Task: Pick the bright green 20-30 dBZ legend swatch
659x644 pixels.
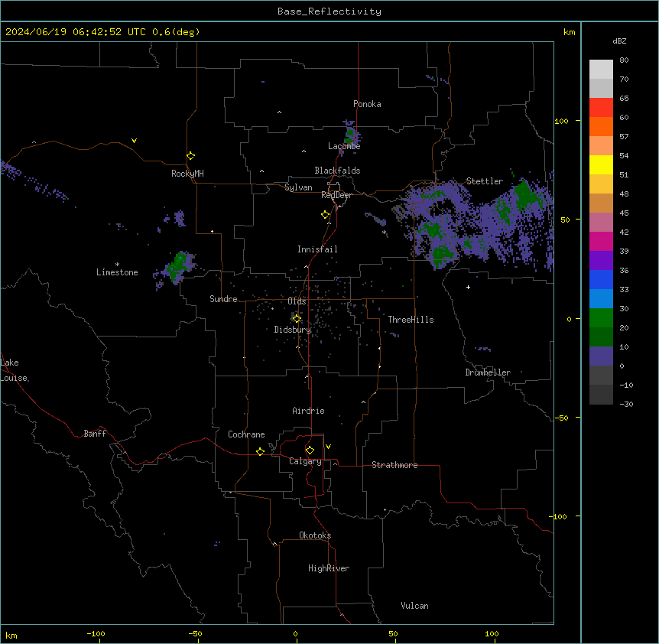Action: click(601, 318)
